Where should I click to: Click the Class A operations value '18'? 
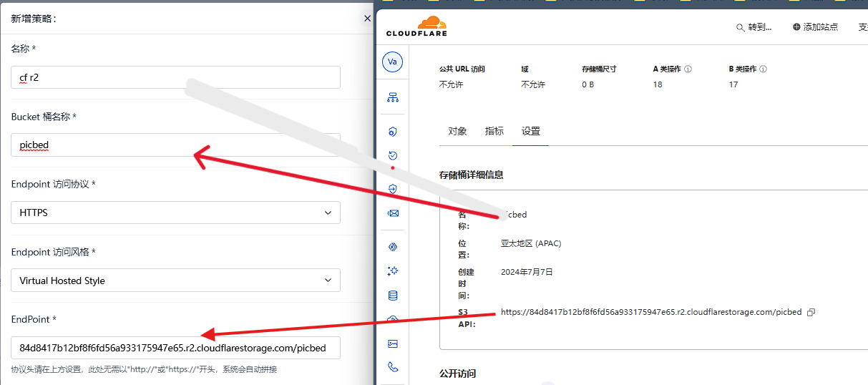[x=658, y=84]
